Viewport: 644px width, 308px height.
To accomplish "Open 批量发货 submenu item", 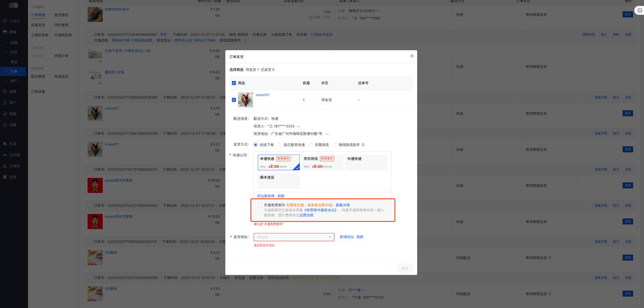I will [38, 25].
